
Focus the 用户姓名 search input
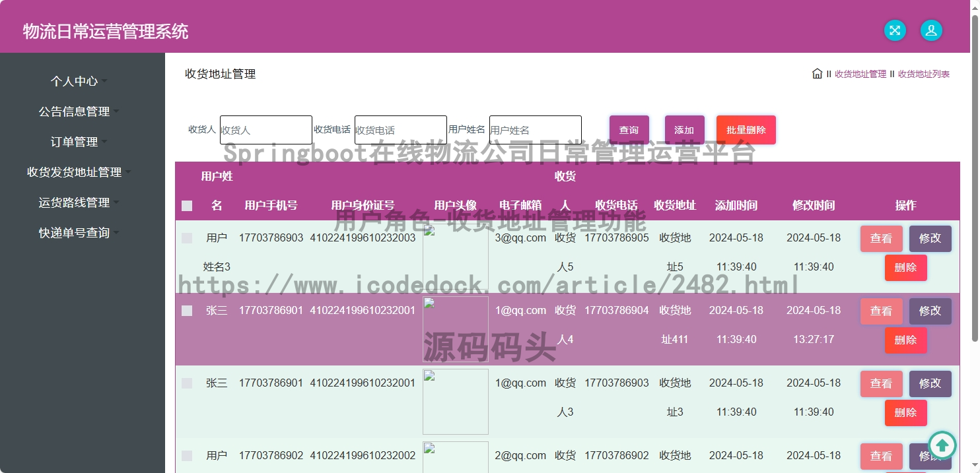[x=536, y=130]
